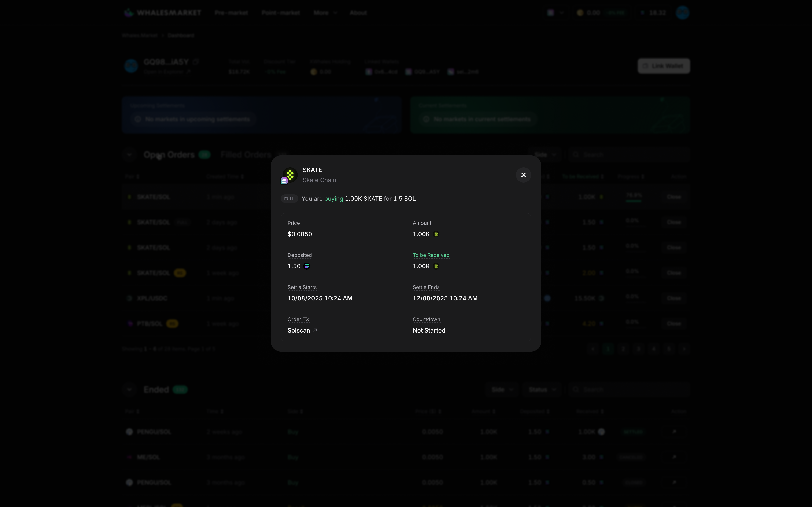
Task: Switch to the Filled Orders tab
Action: pyautogui.click(x=246, y=155)
